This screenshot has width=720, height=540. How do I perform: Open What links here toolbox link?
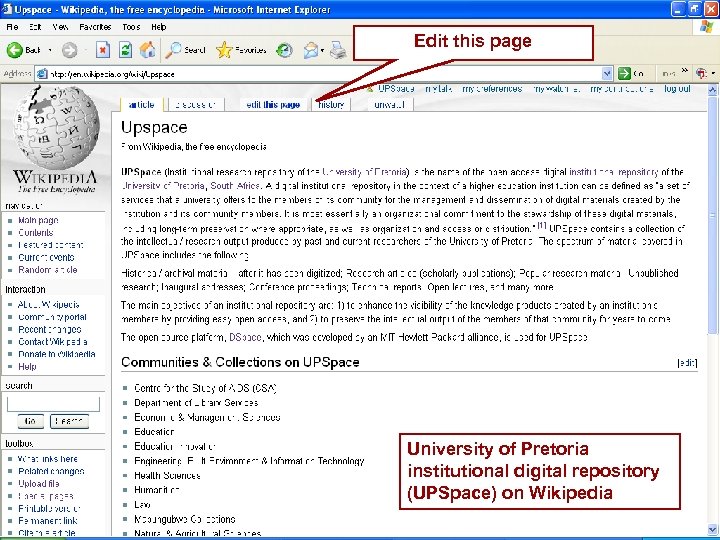(48, 459)
